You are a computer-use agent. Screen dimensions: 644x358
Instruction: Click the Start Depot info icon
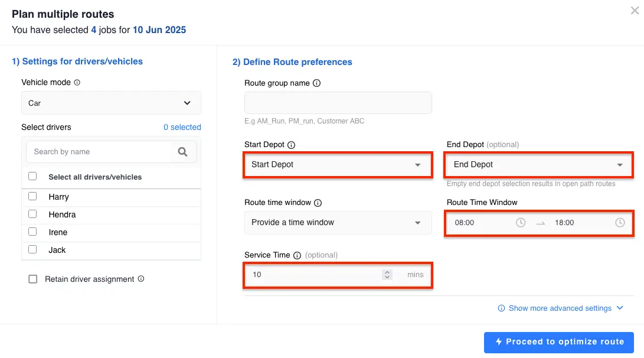291,145
